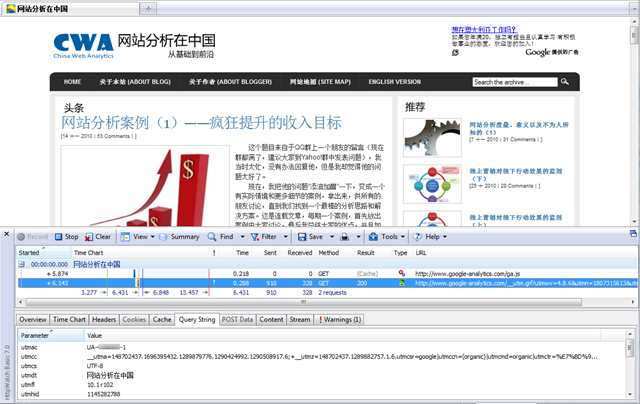
Task: Switch to the Headers tab
Action: pyautogui.click(x=105, y=347)
